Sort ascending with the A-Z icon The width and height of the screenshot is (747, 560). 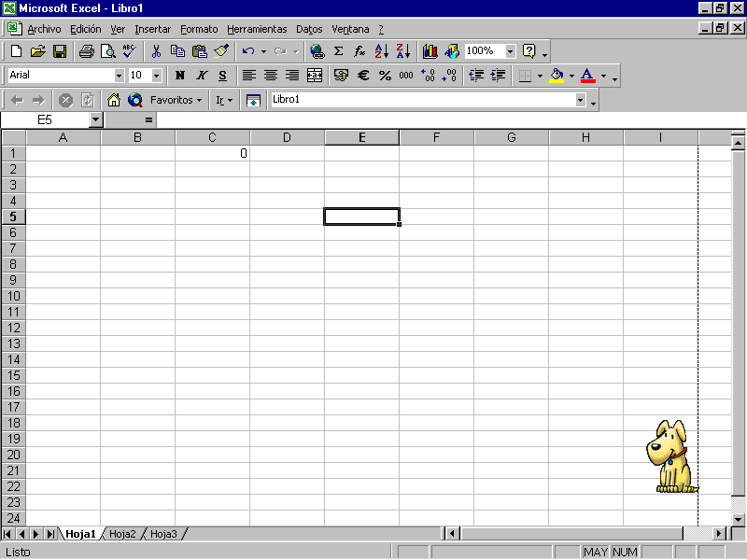coord(382,51)
